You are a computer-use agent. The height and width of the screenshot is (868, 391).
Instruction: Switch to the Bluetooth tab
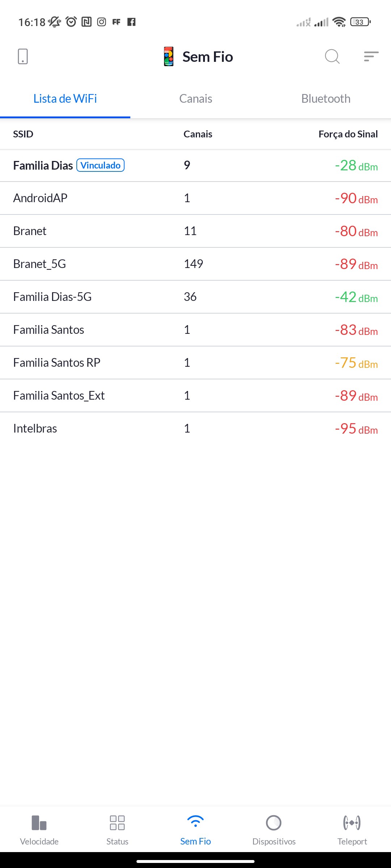pyautogui.click(x=326, y=99)
